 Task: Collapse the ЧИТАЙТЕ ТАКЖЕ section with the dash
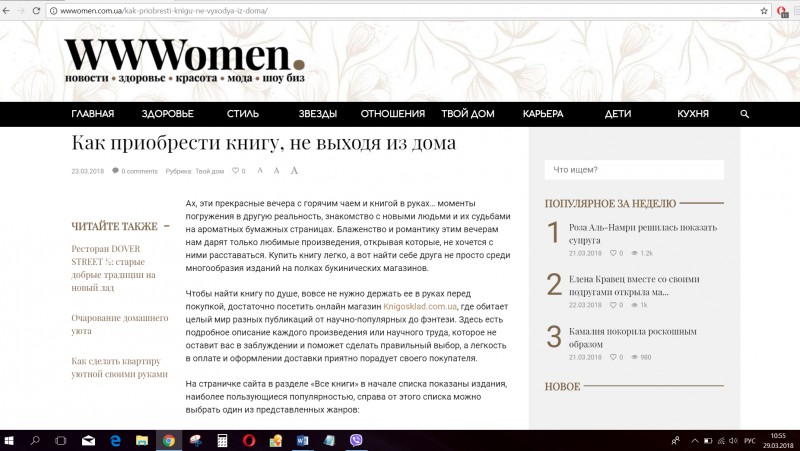(167, 226)
